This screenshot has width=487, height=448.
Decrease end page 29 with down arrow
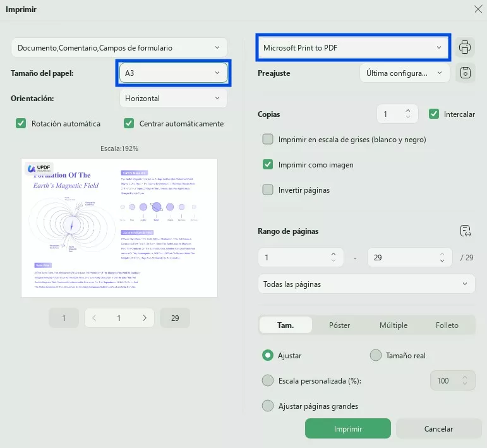click(x=442, y=260)
